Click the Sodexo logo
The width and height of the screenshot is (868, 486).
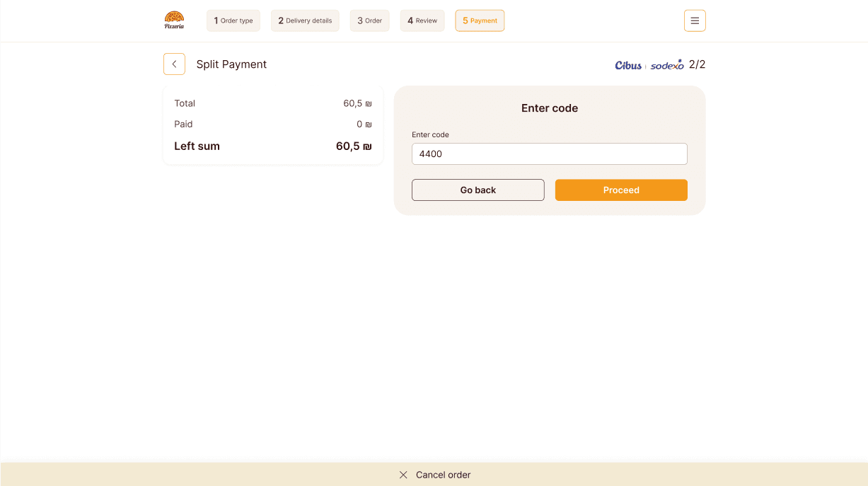coord(667,65)
